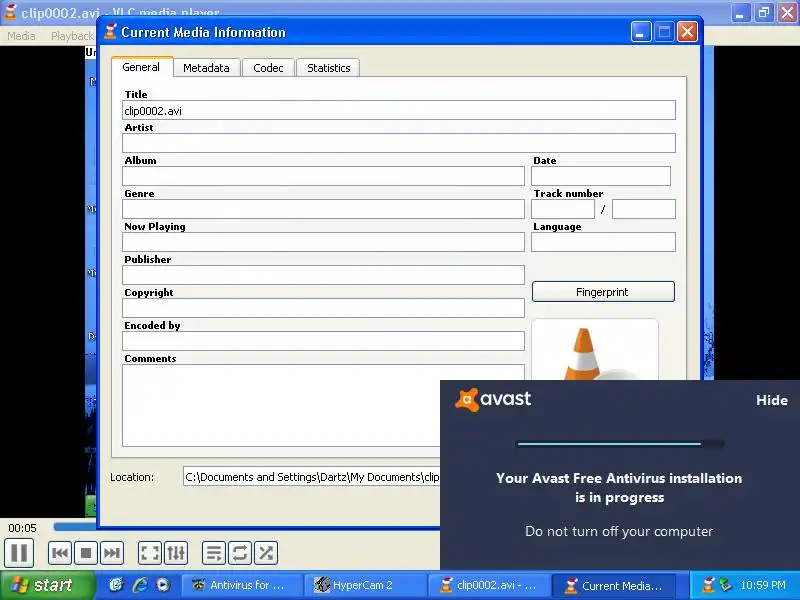Click into the Copyright field
The height and width of the screenshot is (600, 800).
[x=323, y=308]
